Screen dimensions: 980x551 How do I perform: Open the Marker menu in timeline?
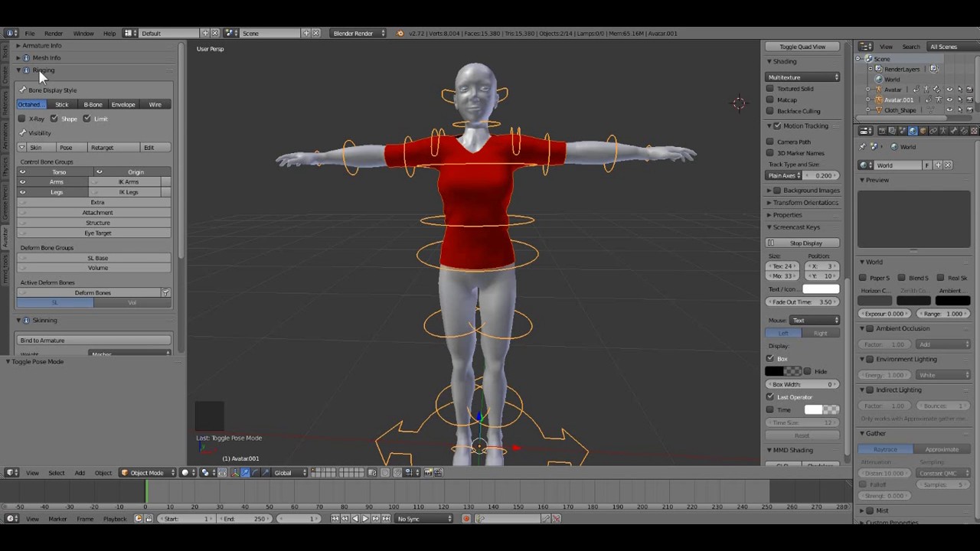pos(57,519)
